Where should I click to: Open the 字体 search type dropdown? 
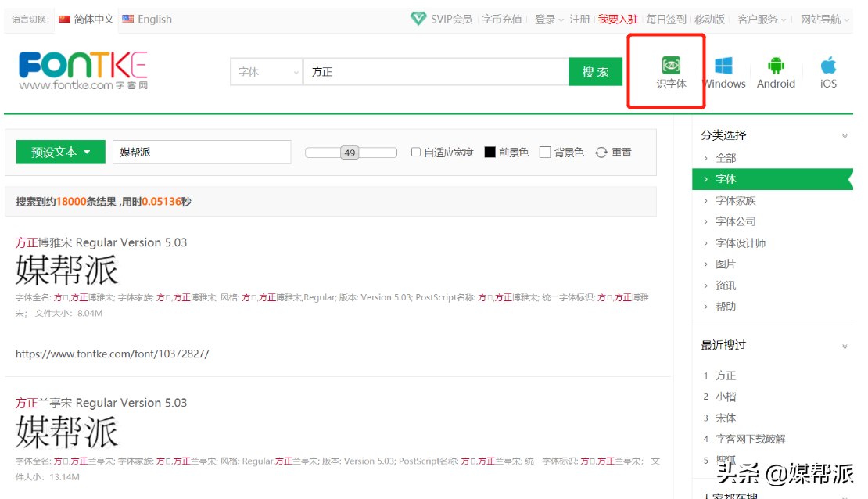click(x=267, y=71)
